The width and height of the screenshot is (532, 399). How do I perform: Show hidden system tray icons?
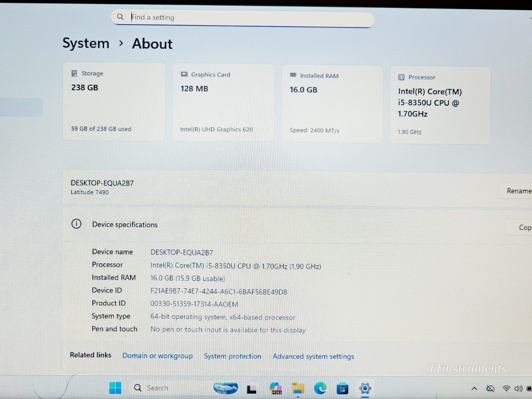(474, 388)
